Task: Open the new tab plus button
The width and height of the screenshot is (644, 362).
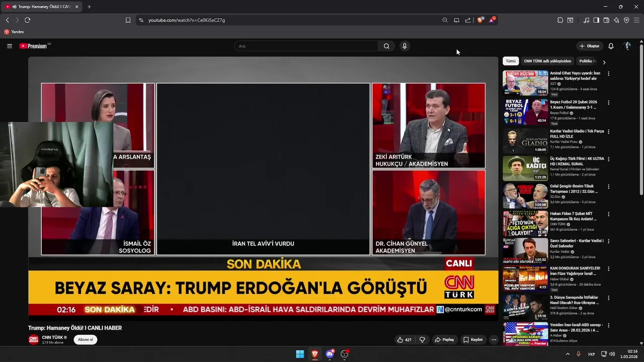Action: point(89,7)
